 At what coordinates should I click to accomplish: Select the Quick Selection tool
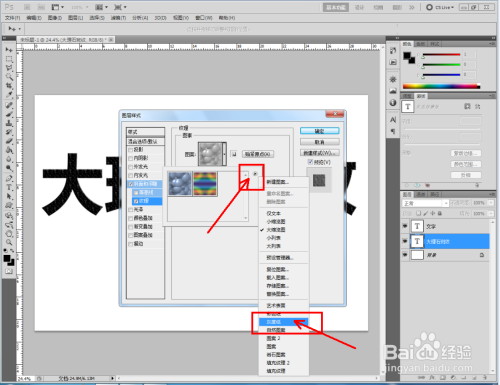click(x=9, y=77)
